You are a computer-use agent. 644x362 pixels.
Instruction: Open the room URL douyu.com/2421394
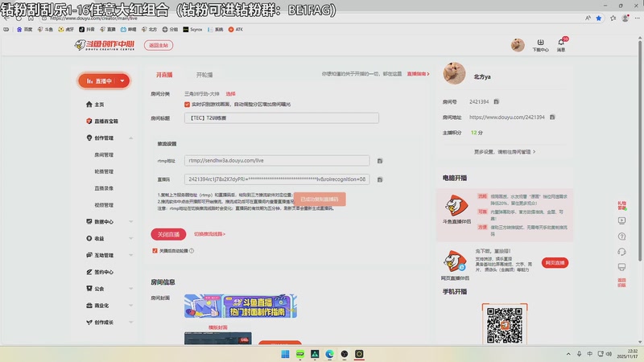[507, 117]
